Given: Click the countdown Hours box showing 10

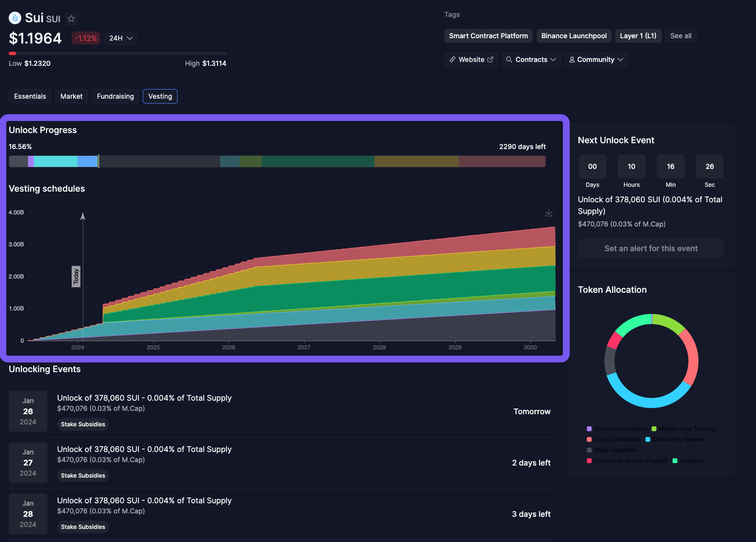Looking at the screenshot, I should click(x=632, y=166).
